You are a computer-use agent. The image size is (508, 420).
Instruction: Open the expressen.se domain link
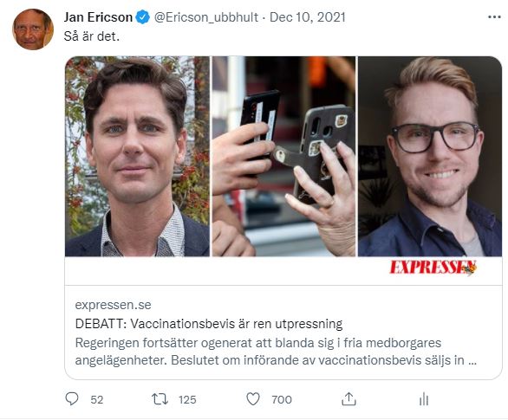coord(113,305)
